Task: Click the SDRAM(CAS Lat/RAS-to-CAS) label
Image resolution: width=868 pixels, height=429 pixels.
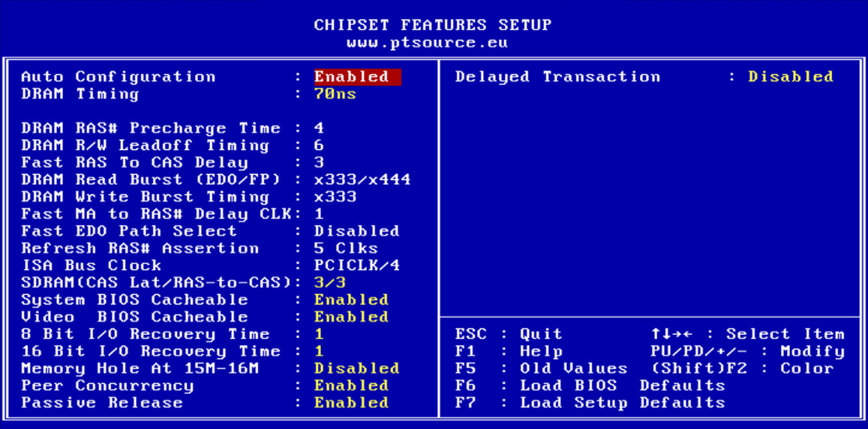Action: coord(156,283)
